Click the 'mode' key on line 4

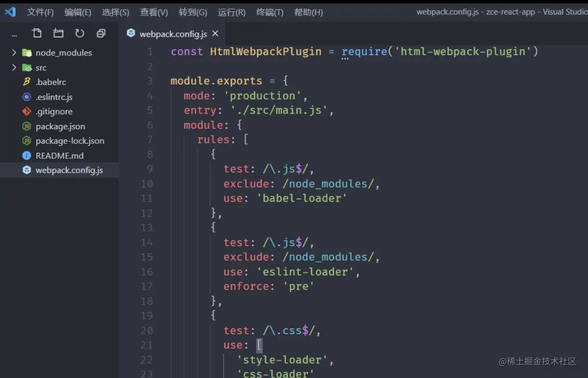tap(196, 96)
